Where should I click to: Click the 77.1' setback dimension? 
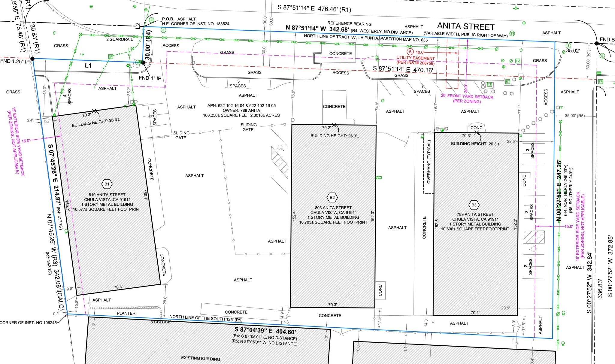pos(520,109)
